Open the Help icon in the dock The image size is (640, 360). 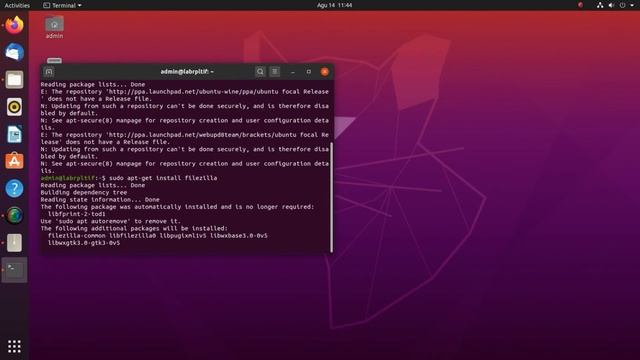pos(14,189)
